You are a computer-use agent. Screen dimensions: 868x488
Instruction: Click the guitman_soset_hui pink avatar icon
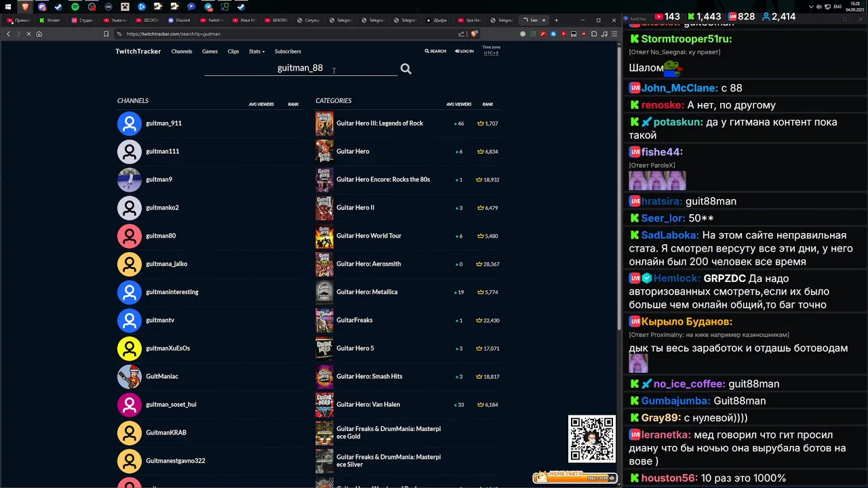(x=129, y=405)
